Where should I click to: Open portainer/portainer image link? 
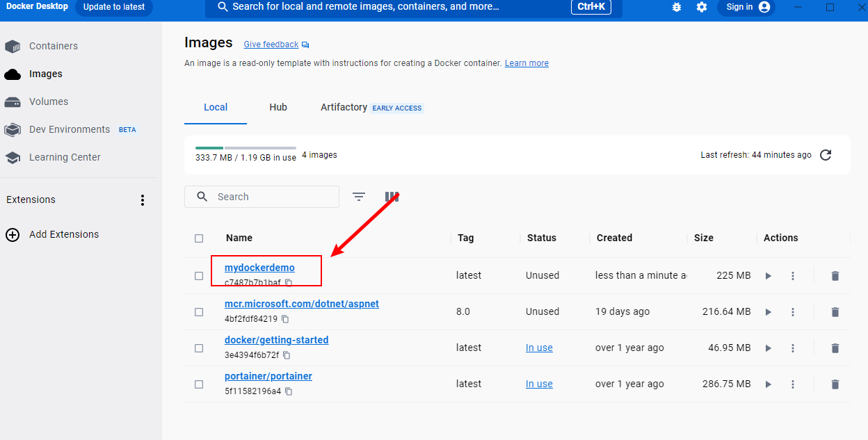coord(268,376)
